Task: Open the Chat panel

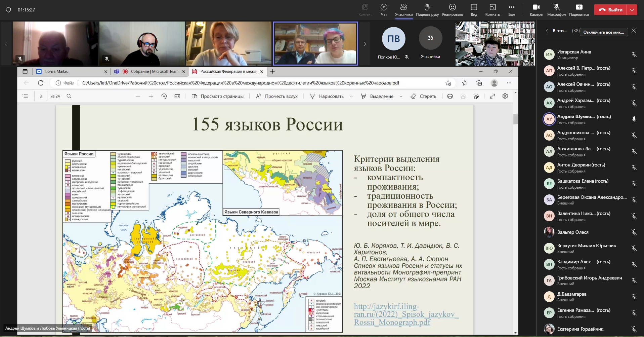Action: [384, 7]
